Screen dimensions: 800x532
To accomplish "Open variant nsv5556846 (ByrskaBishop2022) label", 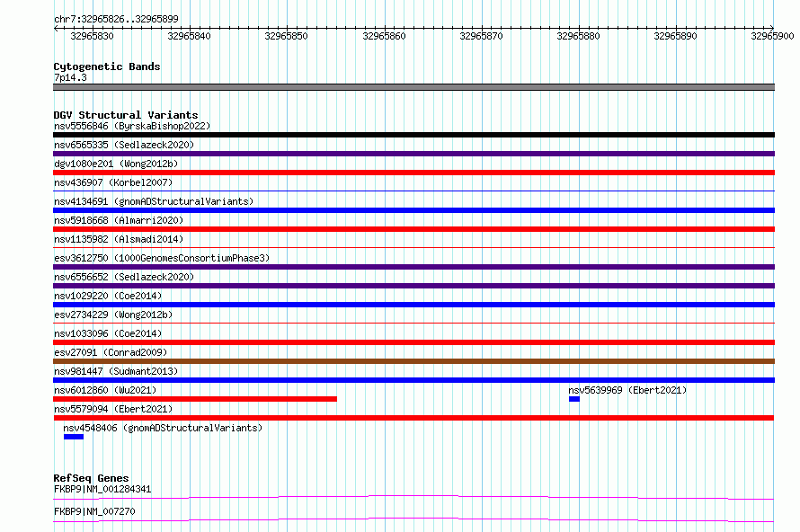I will point(132,126).
